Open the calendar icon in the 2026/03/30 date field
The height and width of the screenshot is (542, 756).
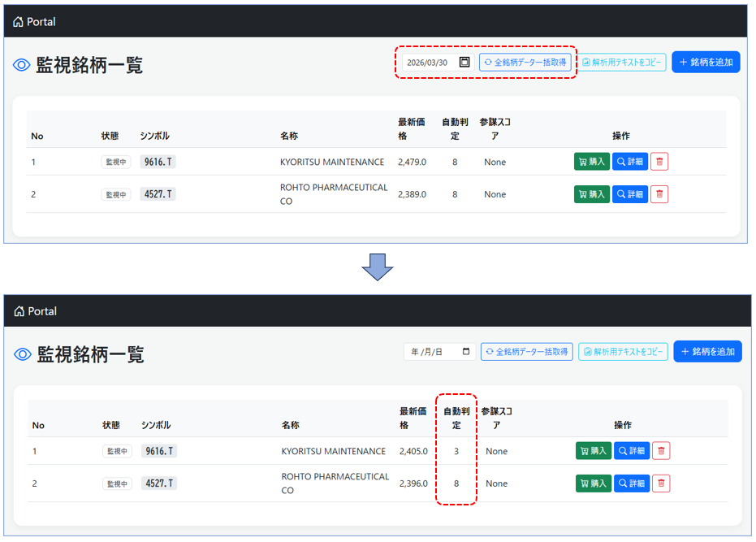[464, 63]
